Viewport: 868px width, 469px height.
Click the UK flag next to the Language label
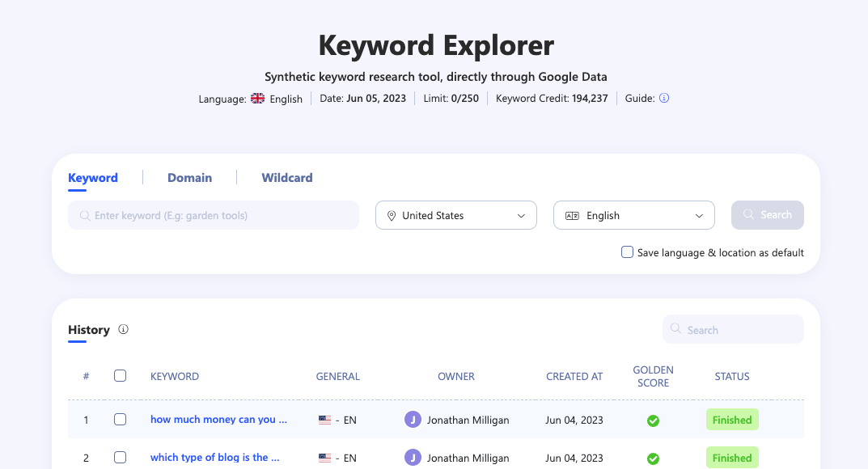(x=257, y=97)
